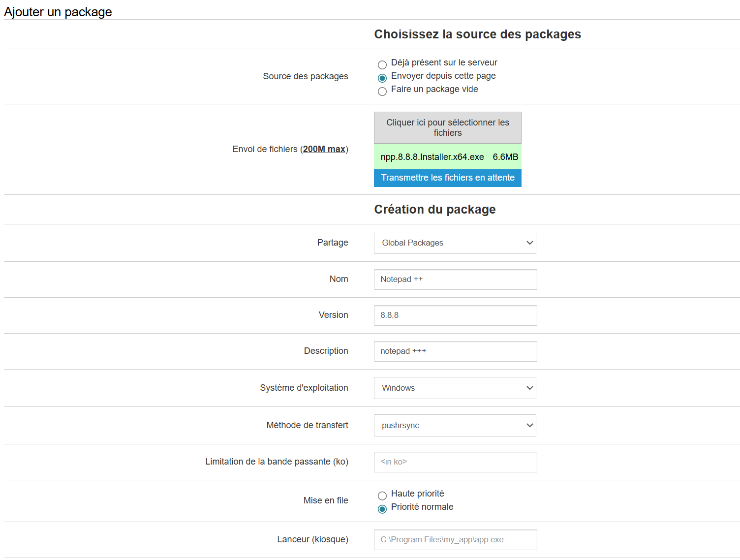Open the Méthode de transfert dropdown

click(455, 426)
